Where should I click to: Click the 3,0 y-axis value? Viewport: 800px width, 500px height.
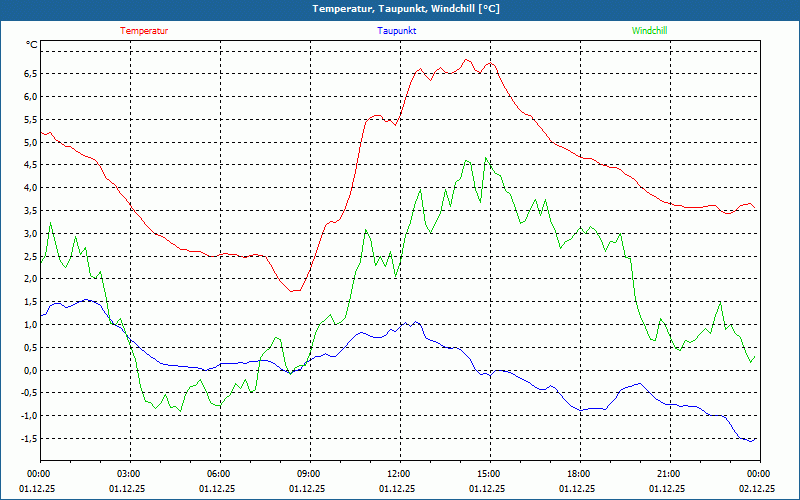point(31,234)
